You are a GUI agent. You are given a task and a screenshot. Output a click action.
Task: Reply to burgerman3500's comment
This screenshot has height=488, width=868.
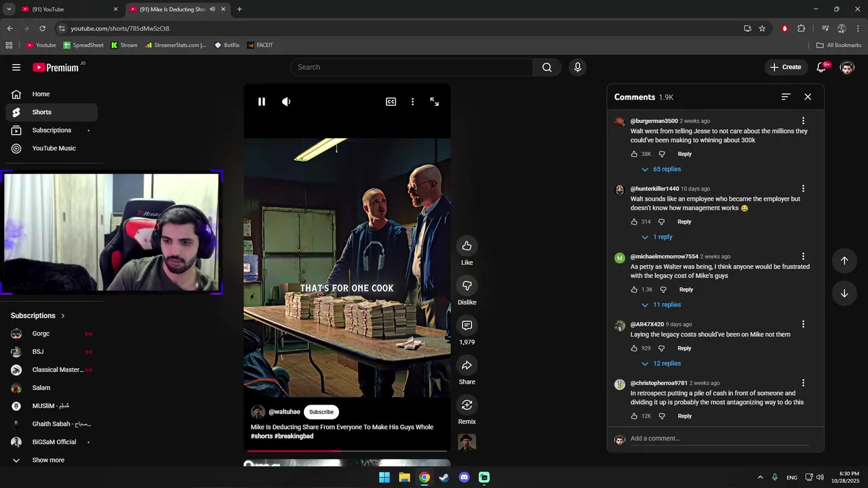pyautogui.click(x=684, y=154)
